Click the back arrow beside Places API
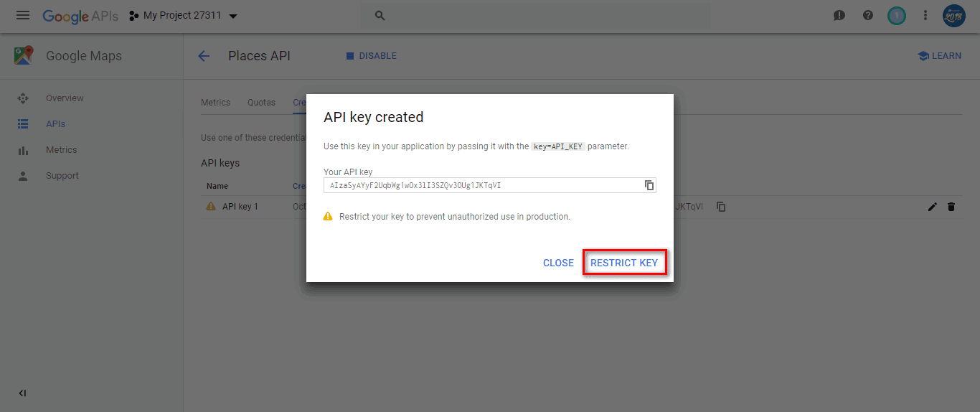The height and width of the screenshot is (412, 980). 204,56
